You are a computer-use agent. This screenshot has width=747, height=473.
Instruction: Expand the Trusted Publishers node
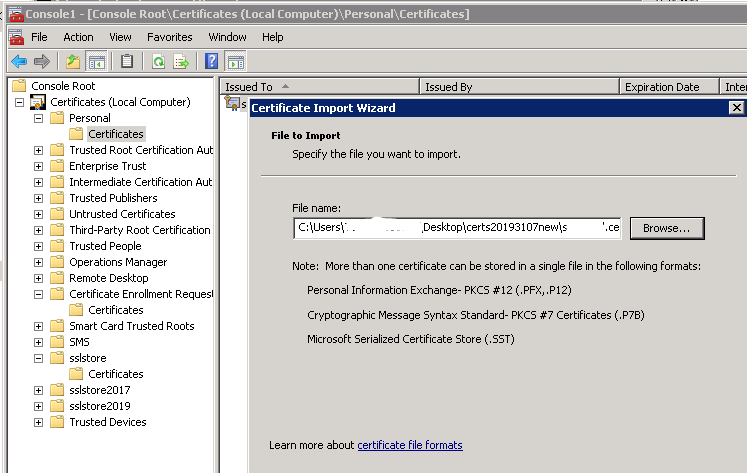39,198
